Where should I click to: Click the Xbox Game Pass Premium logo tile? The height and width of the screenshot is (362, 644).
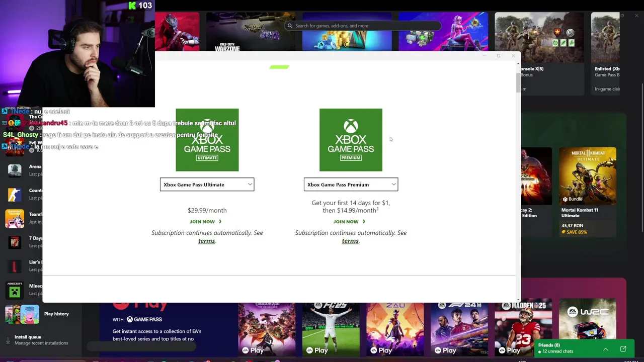click(x=351, y=140)
